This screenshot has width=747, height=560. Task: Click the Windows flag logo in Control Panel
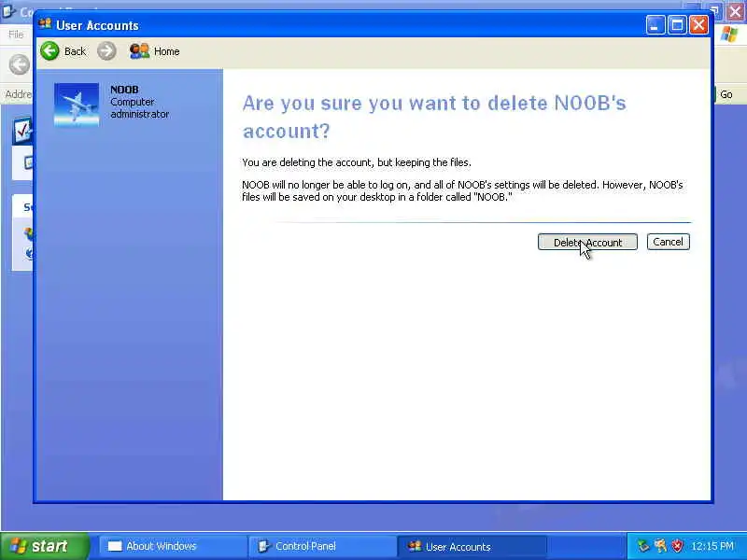click(729, 35)
